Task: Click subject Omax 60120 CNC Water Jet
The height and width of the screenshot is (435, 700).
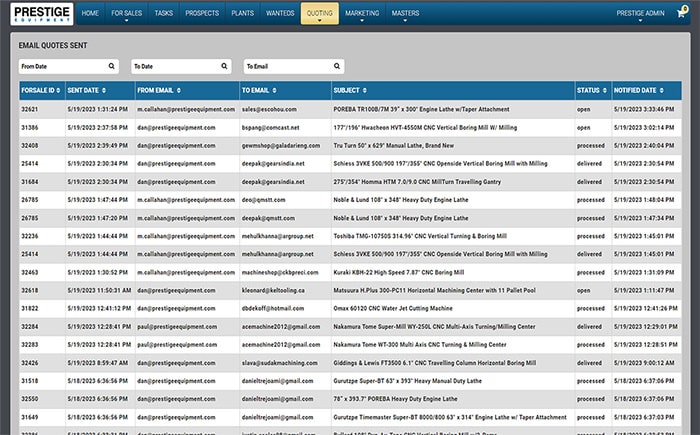Action: pos(393,309)
